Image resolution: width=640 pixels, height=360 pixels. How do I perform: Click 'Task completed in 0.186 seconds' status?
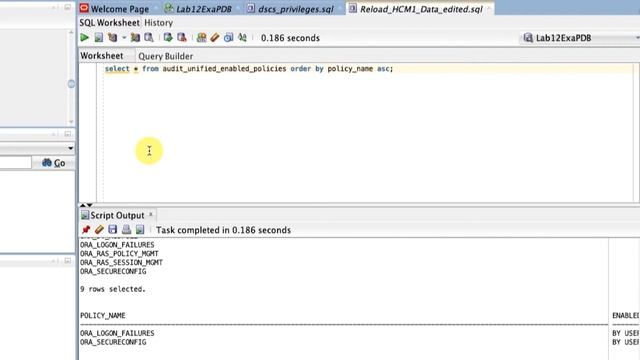pyautogui.click(x=223, y=230)
